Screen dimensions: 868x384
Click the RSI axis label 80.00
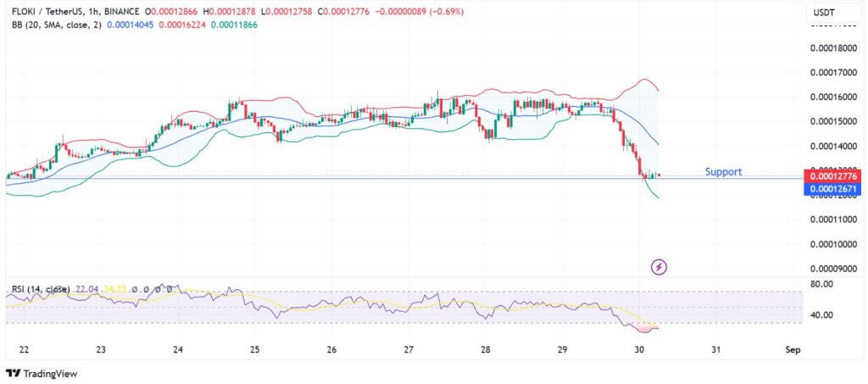[821, 285]
